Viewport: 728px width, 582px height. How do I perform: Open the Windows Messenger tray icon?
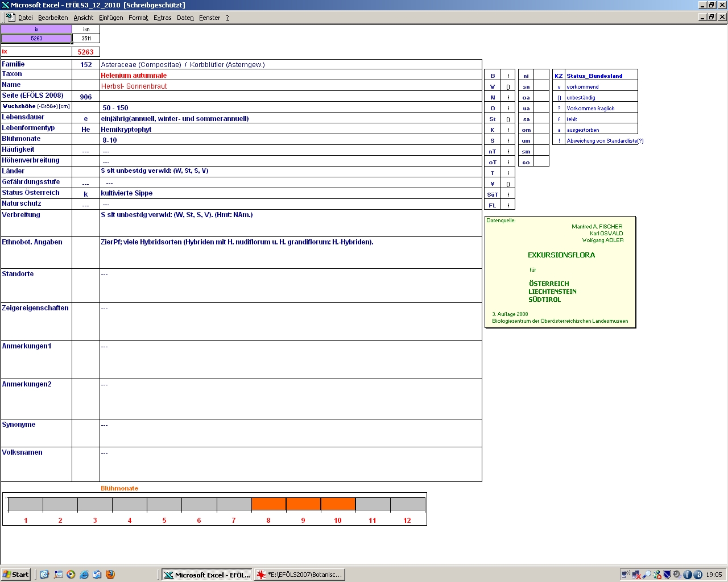657,575
